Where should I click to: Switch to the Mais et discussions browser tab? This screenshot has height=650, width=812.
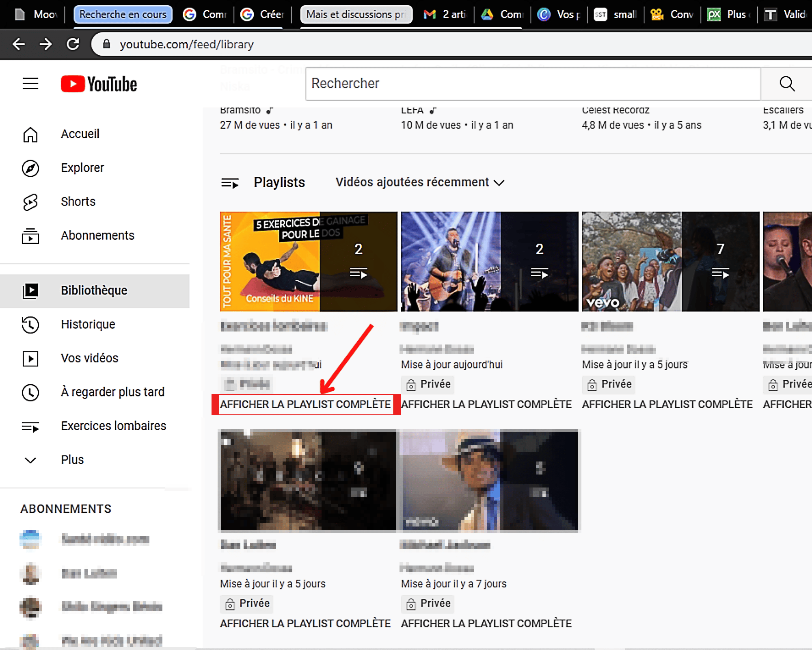point(356,15)
